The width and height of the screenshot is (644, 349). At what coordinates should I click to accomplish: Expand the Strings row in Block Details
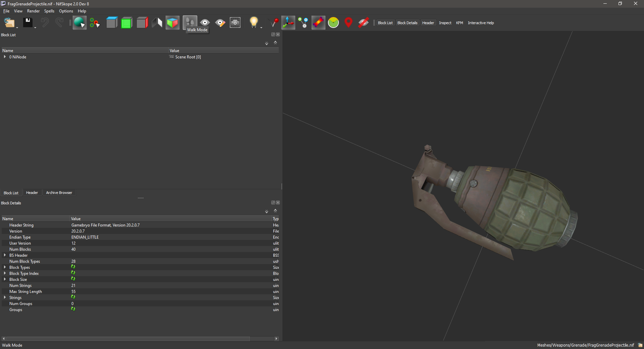(5, 298)
